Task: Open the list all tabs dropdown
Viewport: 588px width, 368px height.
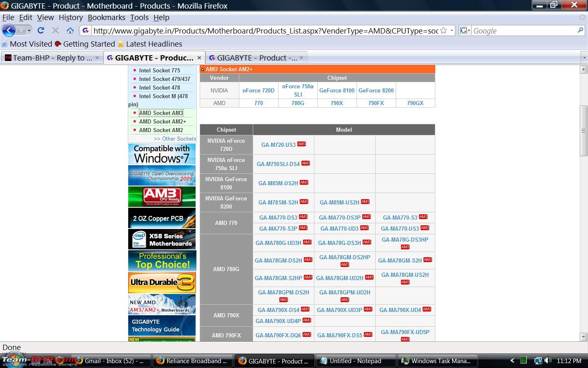Action: click(584, 58)
